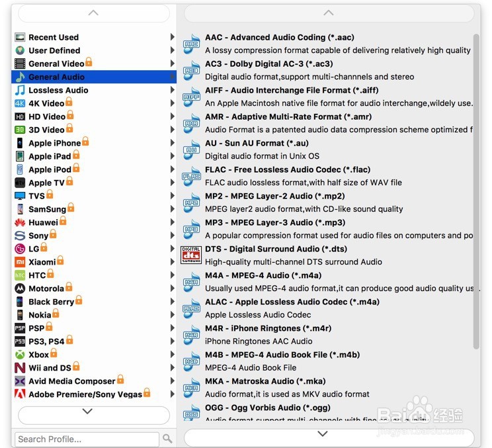Open the 3D Video category

94,130
